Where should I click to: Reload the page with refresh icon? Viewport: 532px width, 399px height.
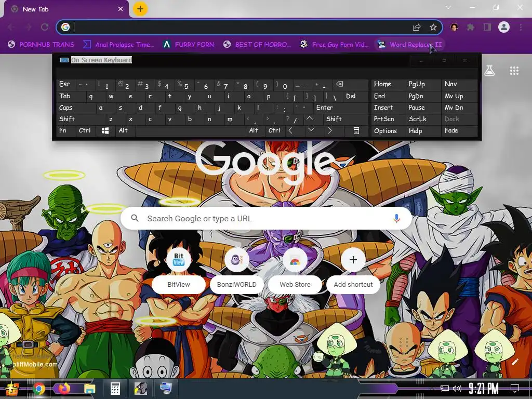(x=45, y=27)
